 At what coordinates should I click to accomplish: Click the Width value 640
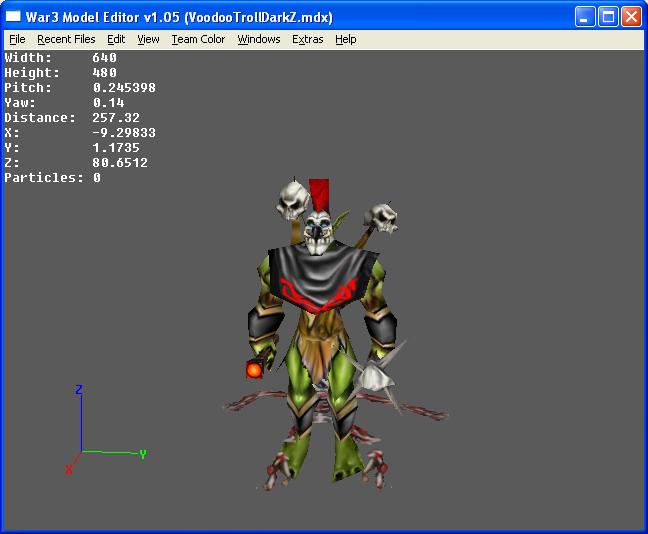(104, 58)
